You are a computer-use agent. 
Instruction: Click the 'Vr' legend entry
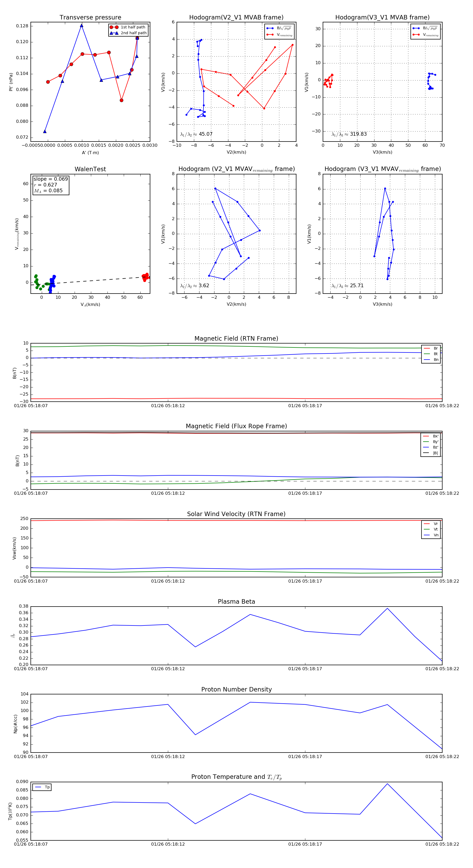(x=431, y=524)
